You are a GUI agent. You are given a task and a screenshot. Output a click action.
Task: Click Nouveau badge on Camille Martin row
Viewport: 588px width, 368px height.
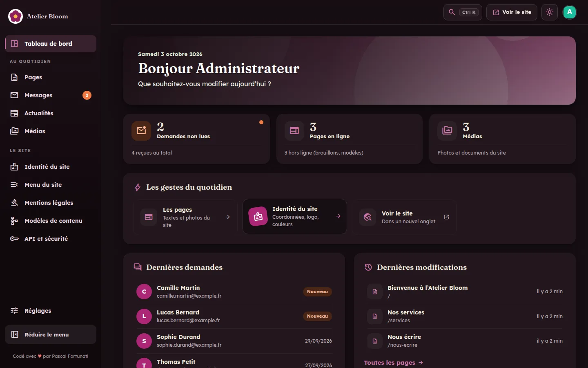317,292
